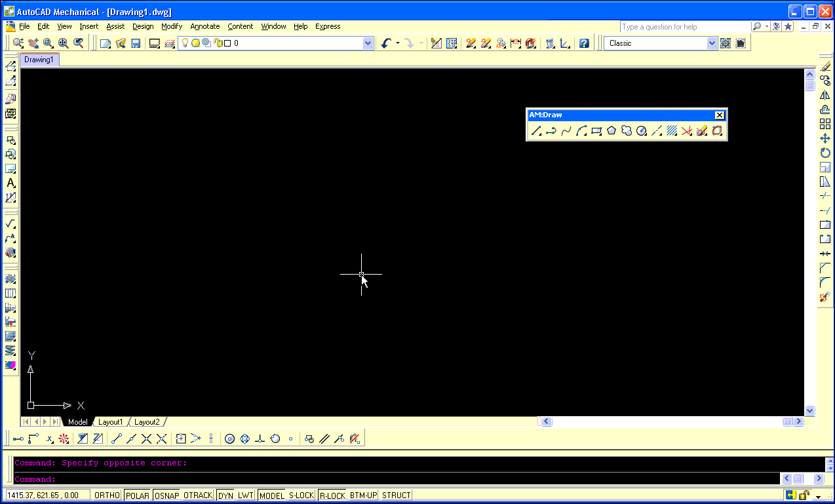Toggle DYN dynamic input in status bar
The width and height of the screenshot is (835, 504).
pos(225,495)
